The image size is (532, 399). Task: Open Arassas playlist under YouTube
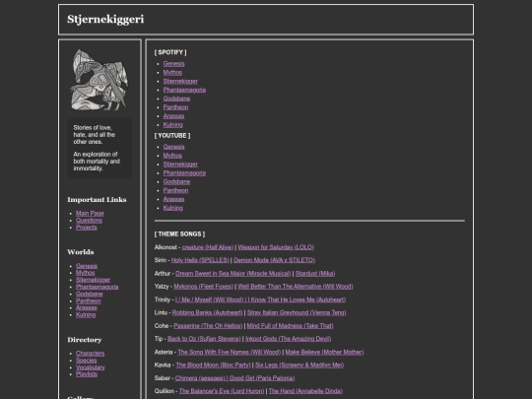[x=173, y=199]
